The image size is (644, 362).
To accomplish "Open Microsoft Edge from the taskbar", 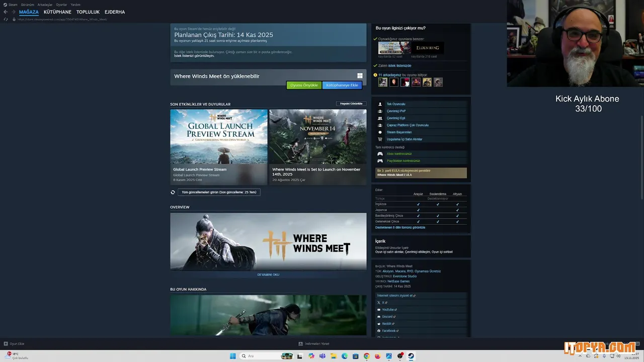I will click(x=345, y=356).
